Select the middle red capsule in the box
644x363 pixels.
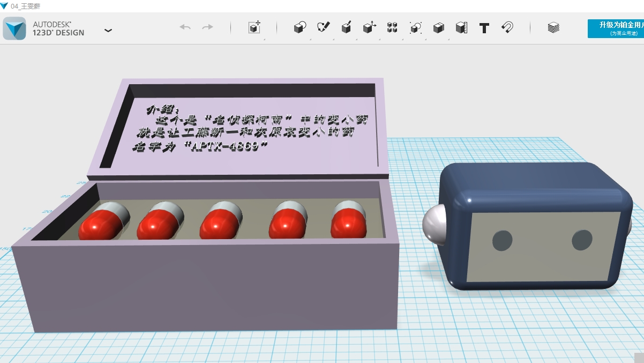[x=221, y=220]
